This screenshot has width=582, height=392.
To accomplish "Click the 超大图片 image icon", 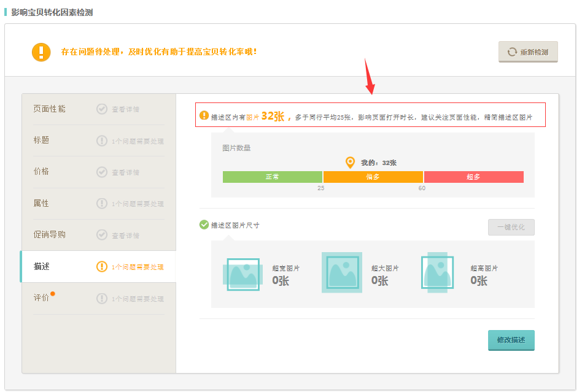I will (342, 272).
